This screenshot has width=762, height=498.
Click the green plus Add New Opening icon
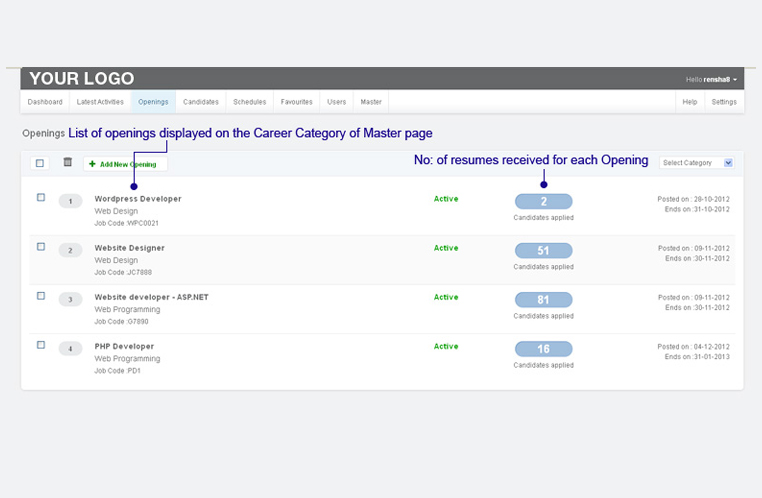(93, 164)
